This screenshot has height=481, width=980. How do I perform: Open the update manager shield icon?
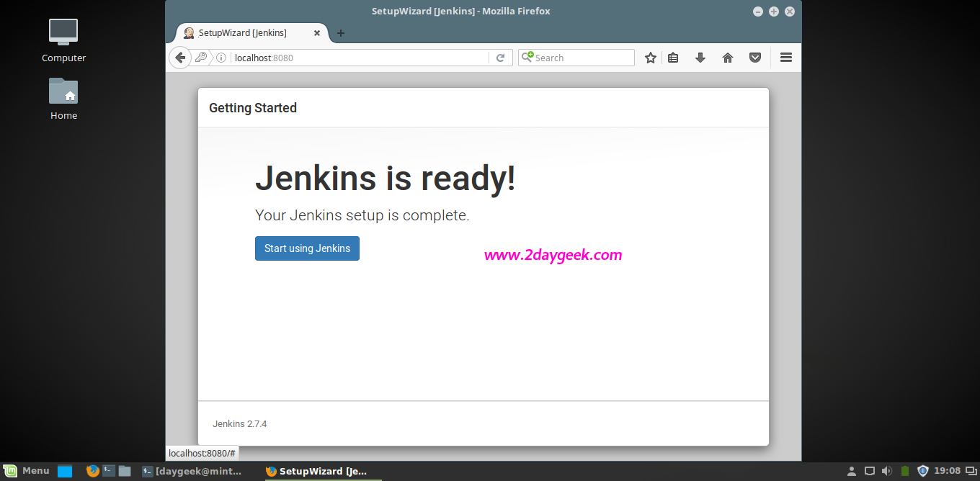click(x=922, y=471)
